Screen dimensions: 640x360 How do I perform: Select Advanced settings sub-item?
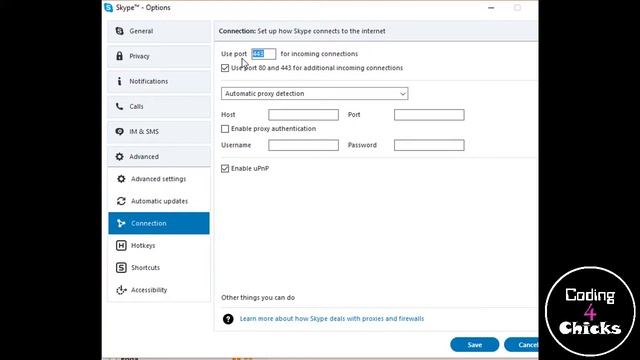click(x=159, y=179)
